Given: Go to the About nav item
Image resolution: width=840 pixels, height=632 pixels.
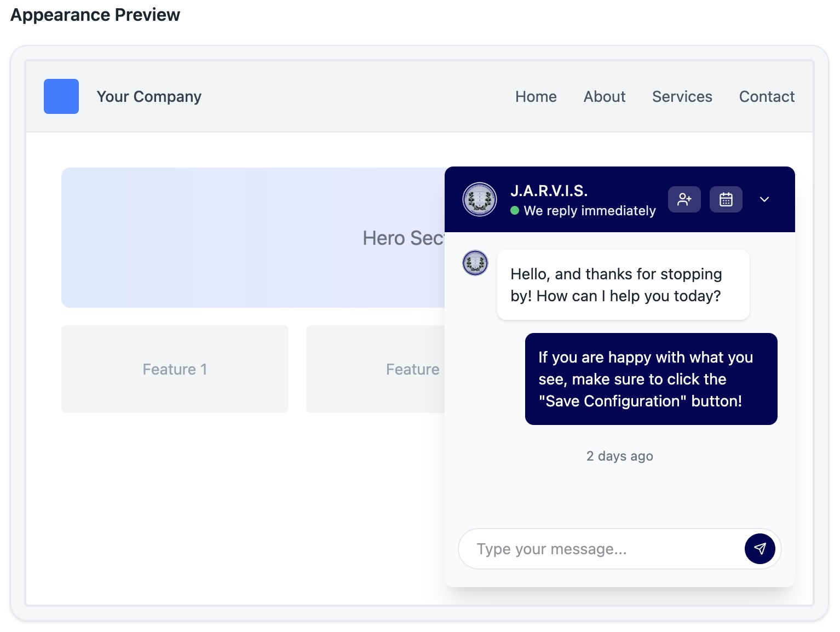Looking at the screenshot, I should click(x=605, y=96).
